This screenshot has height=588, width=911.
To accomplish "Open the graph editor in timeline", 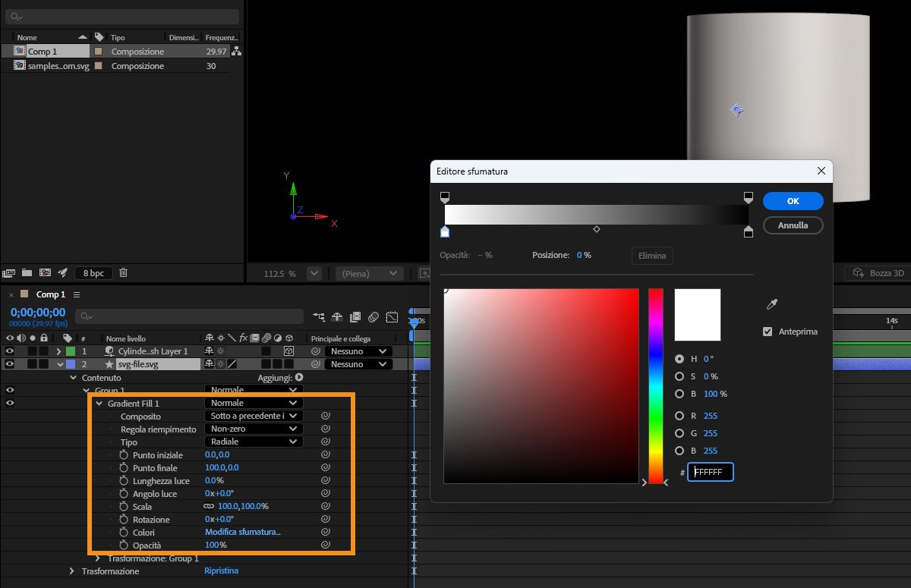I will [392, 317].
